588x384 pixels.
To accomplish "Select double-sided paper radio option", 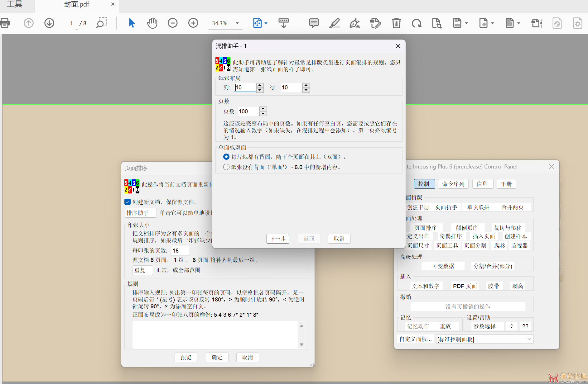I will point(226,157).
